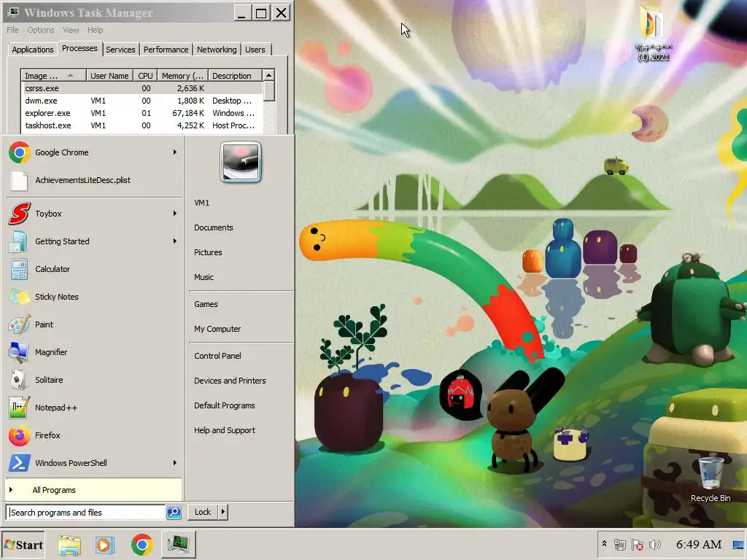Open Task Manager View menu
This screenshot has width=747, height=560.
[71, 30]
